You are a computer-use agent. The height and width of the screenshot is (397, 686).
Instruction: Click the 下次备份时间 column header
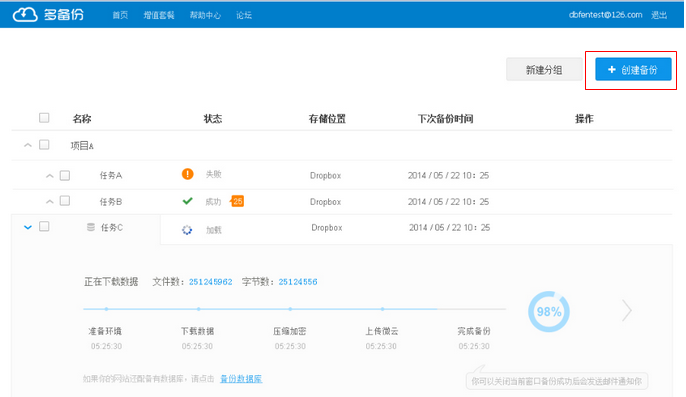click(445, 119)
